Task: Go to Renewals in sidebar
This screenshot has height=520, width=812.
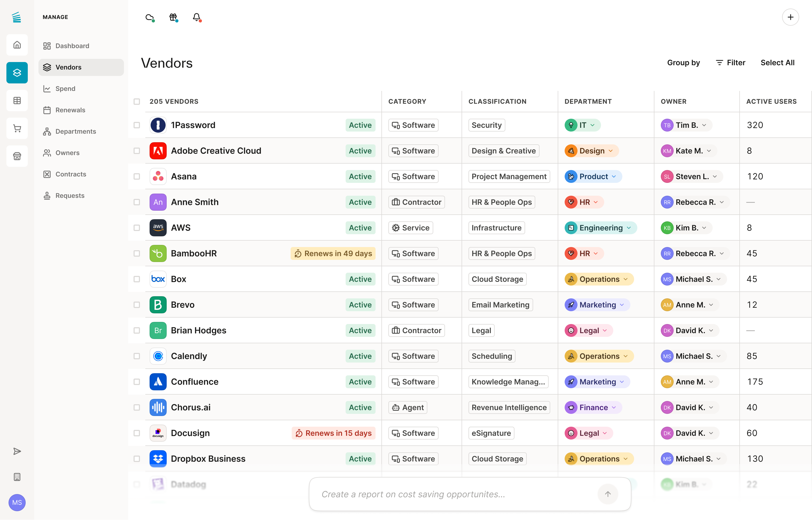Action: coord(70,110)
